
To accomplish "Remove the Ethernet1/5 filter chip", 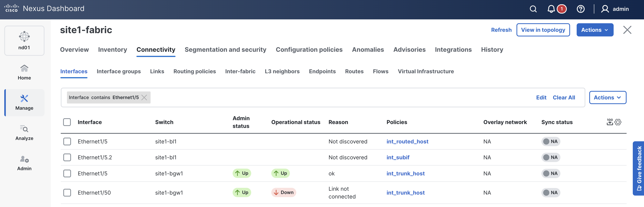I will [x=144, y=97].
